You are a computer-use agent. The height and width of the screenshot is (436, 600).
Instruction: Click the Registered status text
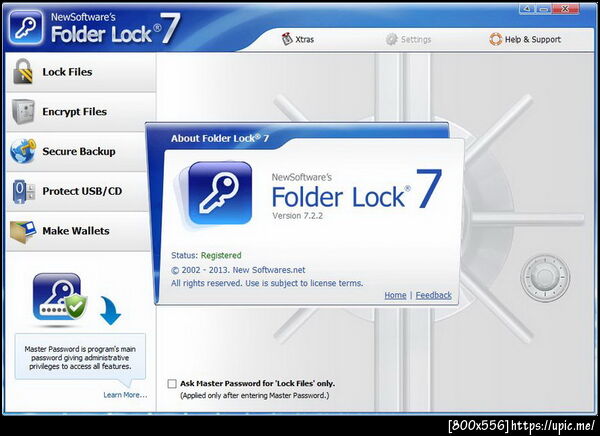(x=221, y=255)
